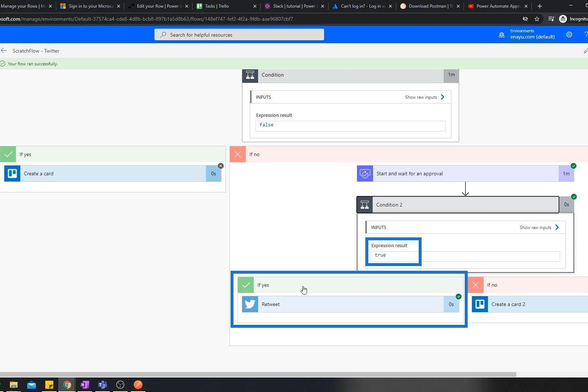Switch to Slack tutorial tab
Image resolution: width=588 pixels, height=392 pixels.
292,6
